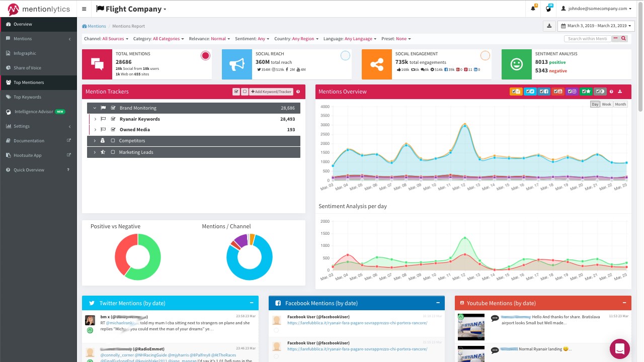Click the notifications bell icon

coord(533,9)
